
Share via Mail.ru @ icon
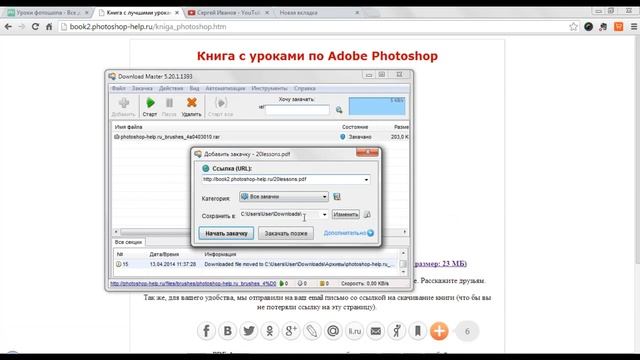333,331
